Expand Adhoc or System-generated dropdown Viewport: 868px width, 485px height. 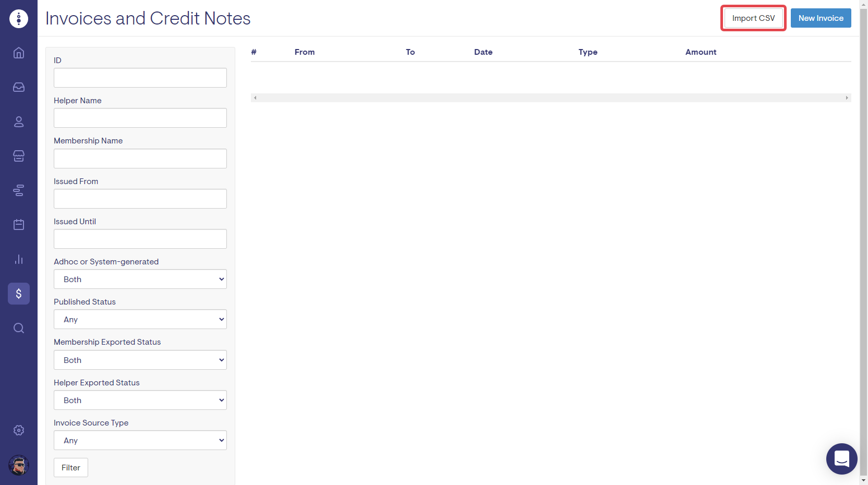[x=140, y=279]
